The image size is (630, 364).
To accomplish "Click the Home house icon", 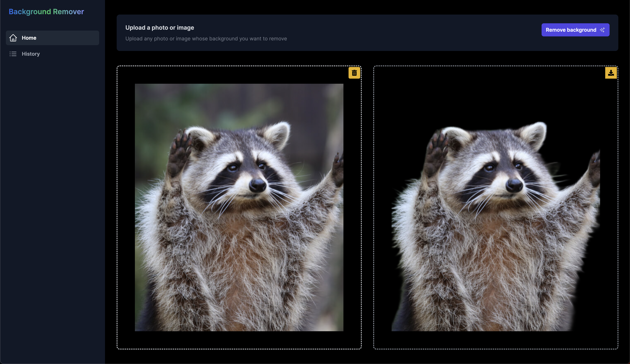I will tap(13, 38).
